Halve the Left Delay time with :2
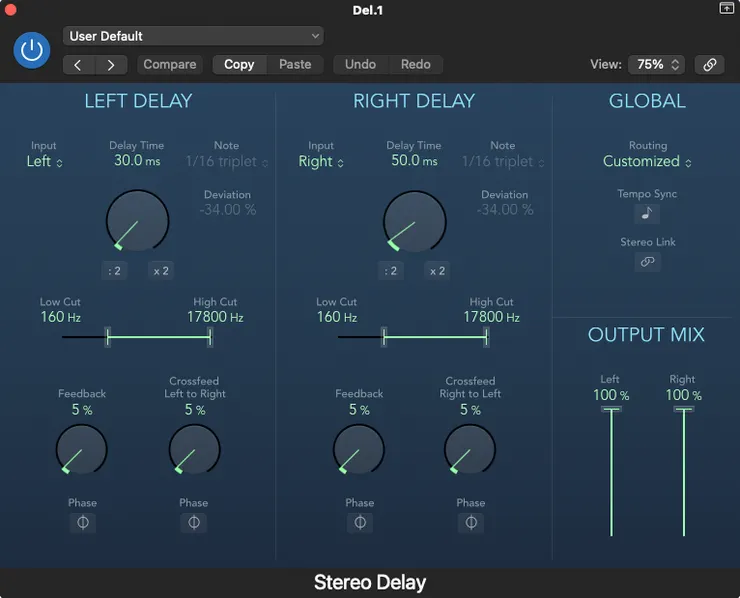This screenshot has height=598, width=740. [x=114, y=271]
